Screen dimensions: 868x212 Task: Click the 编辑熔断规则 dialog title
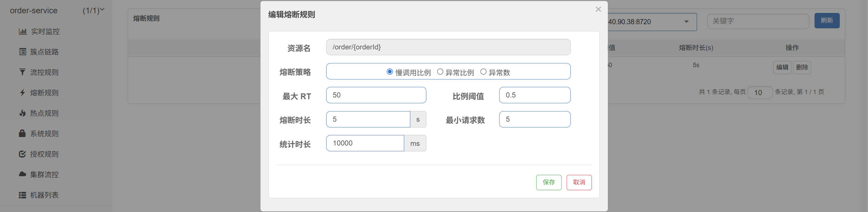click(x=291, y=14)
